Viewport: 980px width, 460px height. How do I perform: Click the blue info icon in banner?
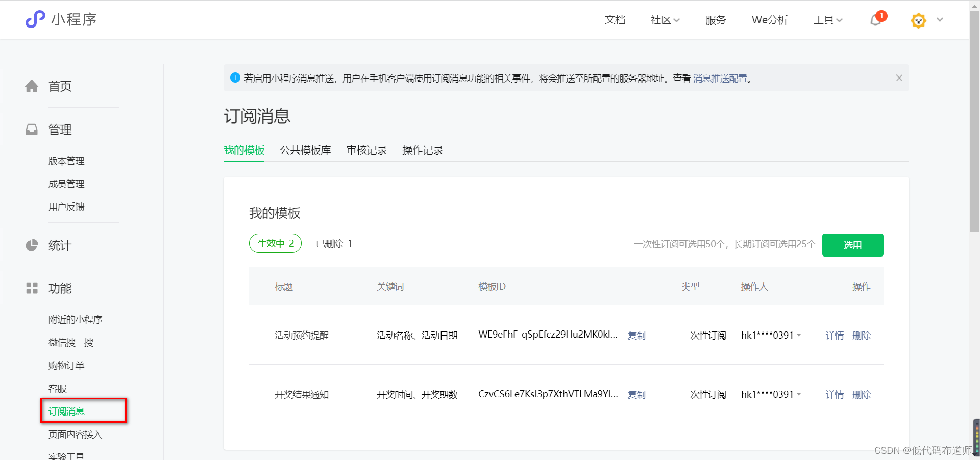pos(235,78)
